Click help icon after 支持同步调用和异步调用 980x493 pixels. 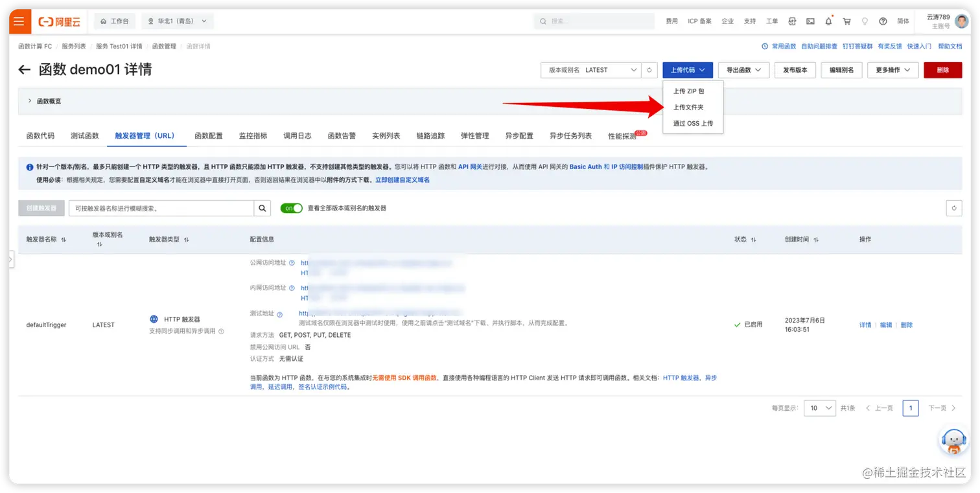(x=221, y=331)
